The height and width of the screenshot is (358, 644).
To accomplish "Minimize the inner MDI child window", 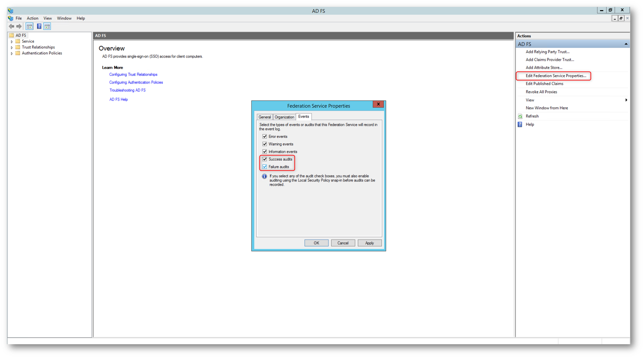I will pos(615,18).
